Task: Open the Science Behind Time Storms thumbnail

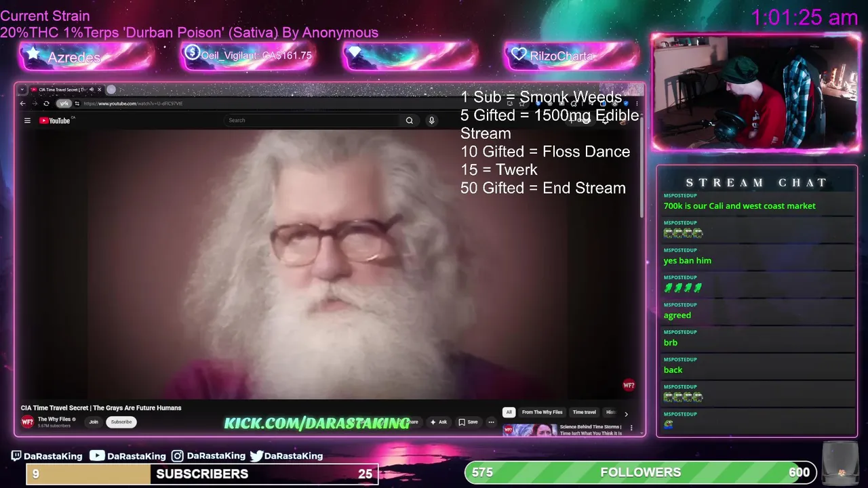Action: point(530,430)
